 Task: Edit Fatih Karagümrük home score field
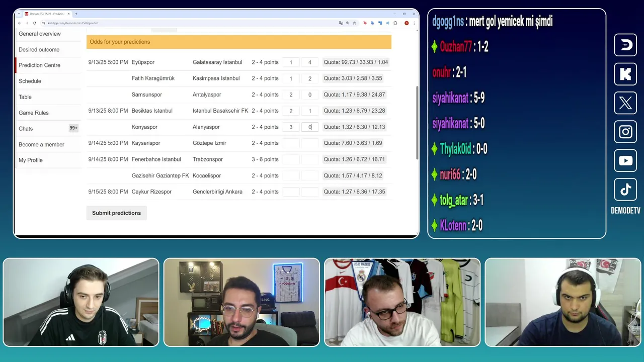pyautogui.click(x=291, y=78)
